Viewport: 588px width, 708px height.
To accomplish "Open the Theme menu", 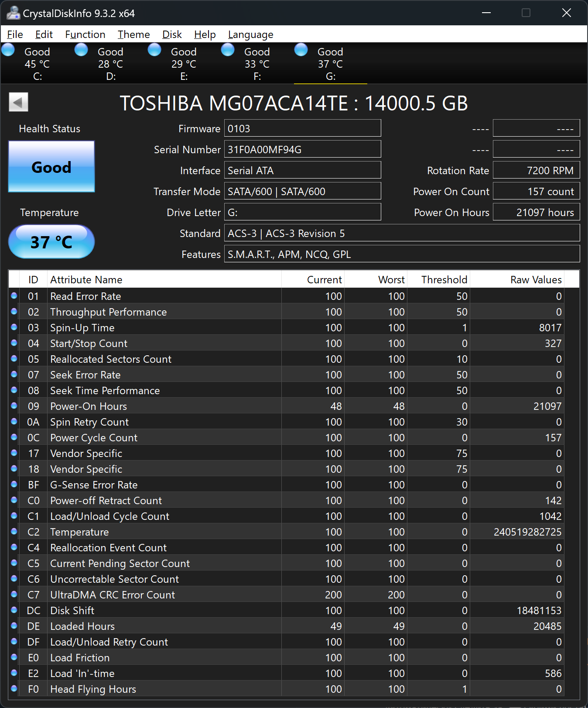I will point(133,34).
